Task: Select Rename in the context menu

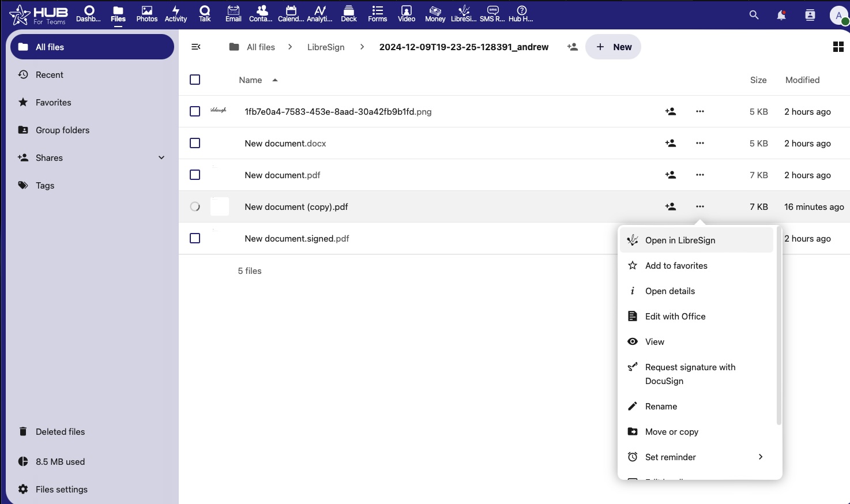Action: coord(661,406)
